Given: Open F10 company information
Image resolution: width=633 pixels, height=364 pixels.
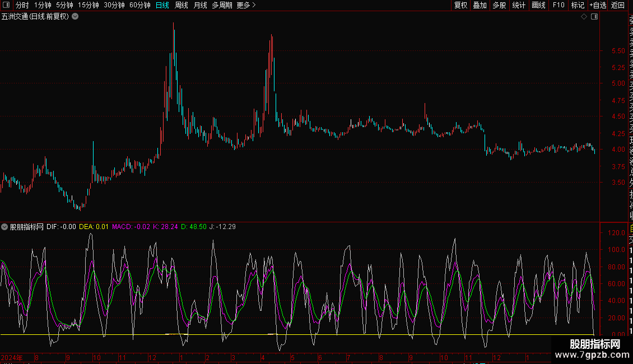Looking at the screenshot, I should coord(558,5).
